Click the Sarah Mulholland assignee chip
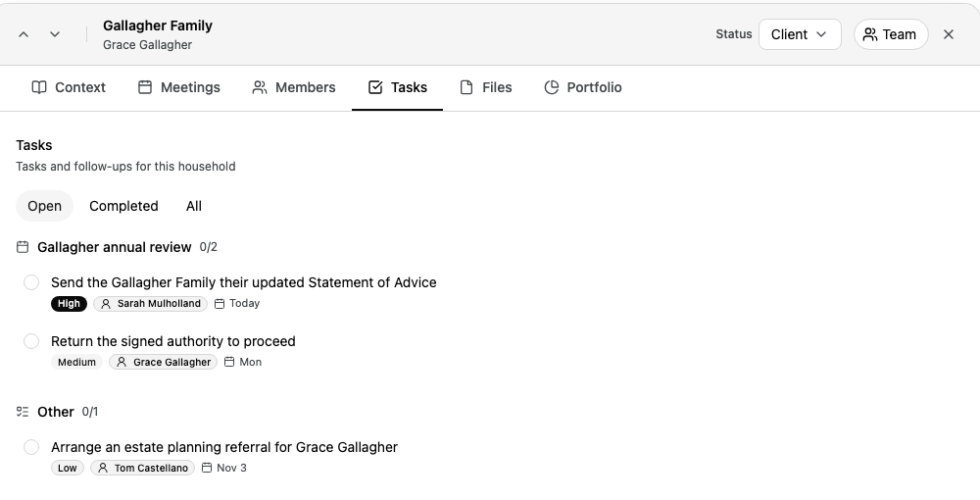This screenshot has width=980, height=500. [x=151, y=304]
